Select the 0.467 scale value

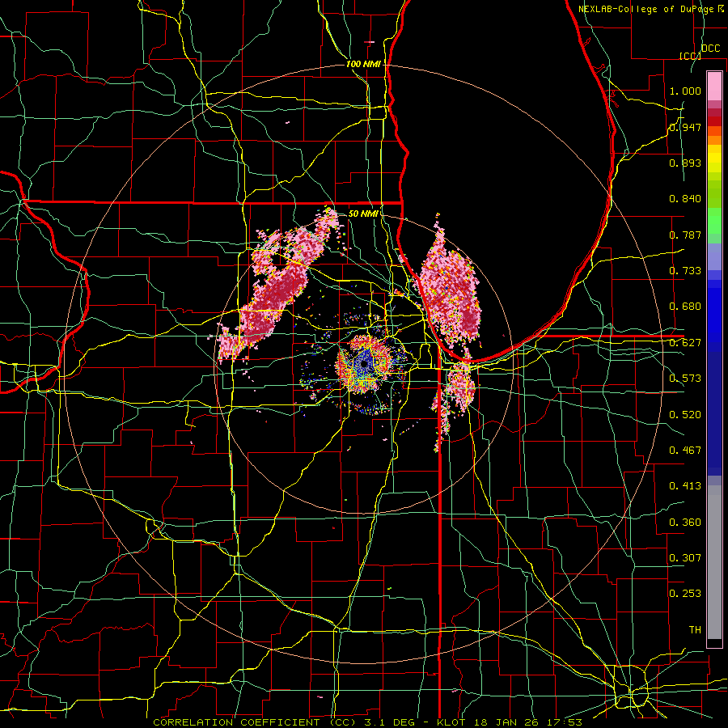pyautogui.click(x=685, y=451)
